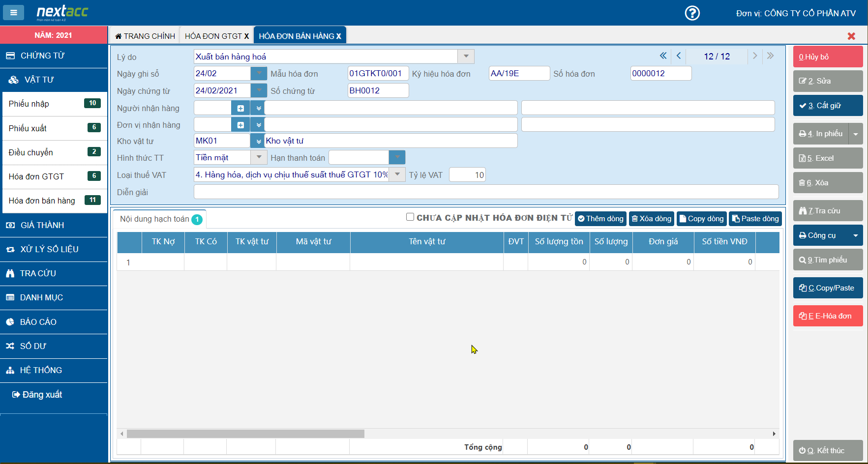This screenshot has height=464, width=868.
Task: Jump to first record double-arrow icon
Action: click(x=663, y=56)
